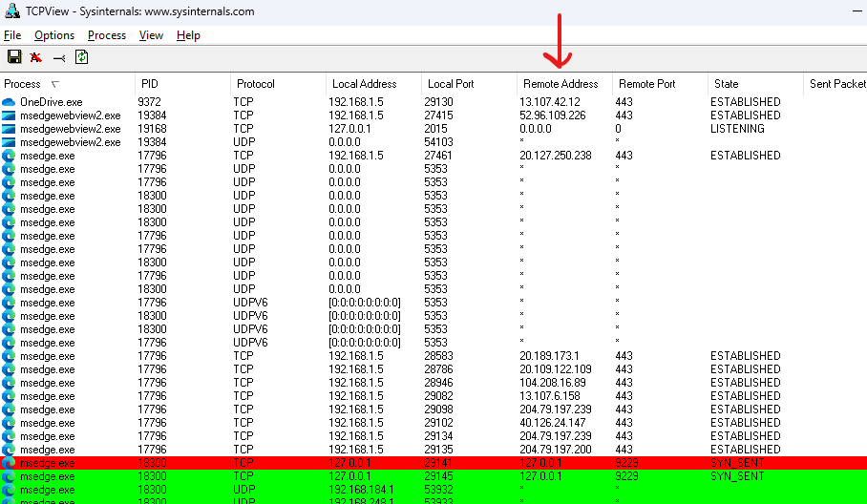Select remote address 40.126.24.147
This screenshot has width=867, height=504.
(x=553, y=423)
